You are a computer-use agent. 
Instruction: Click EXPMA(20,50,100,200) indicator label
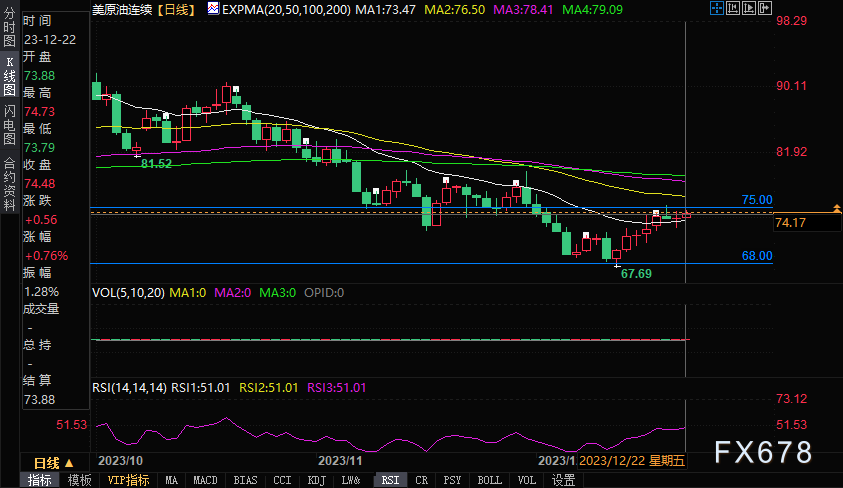pos(287,9)
